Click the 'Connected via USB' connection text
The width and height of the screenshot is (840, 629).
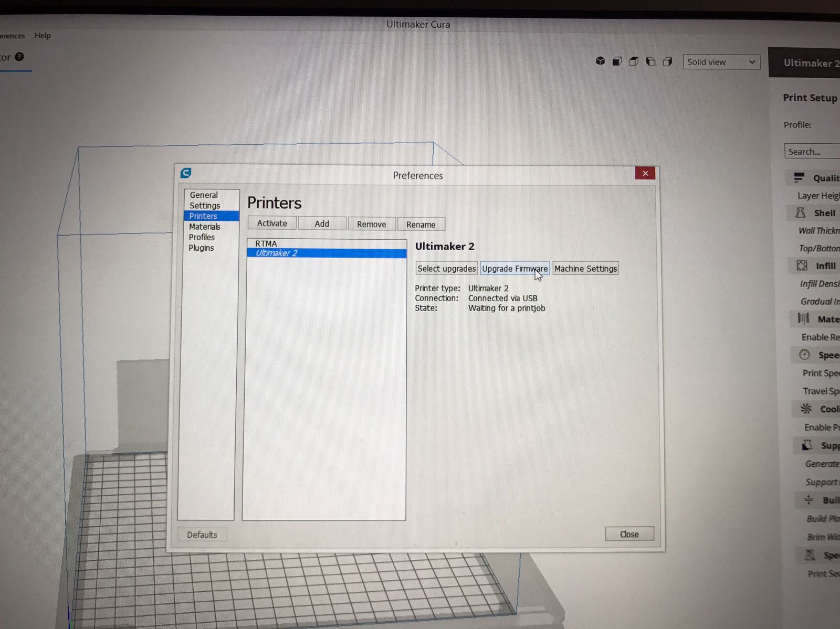tap(502, 298)
